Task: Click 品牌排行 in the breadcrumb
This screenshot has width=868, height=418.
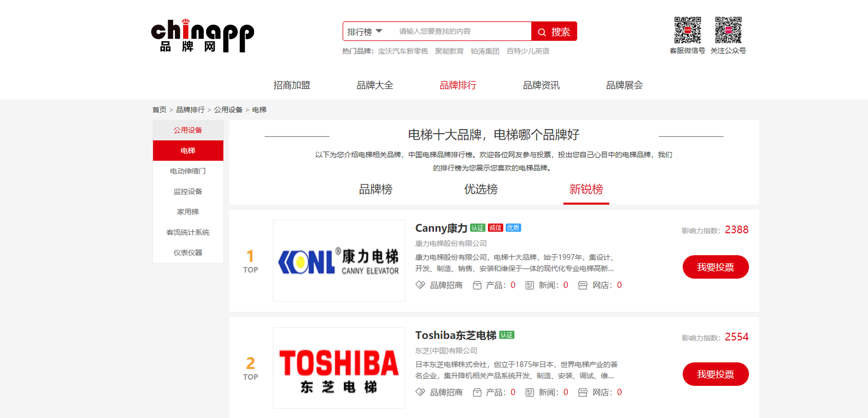Action: (190, 110)
